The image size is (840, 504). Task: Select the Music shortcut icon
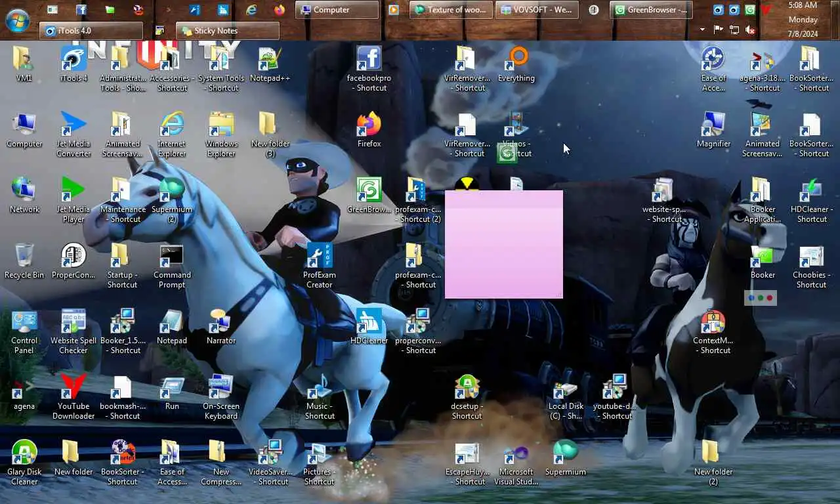point(320,397)
